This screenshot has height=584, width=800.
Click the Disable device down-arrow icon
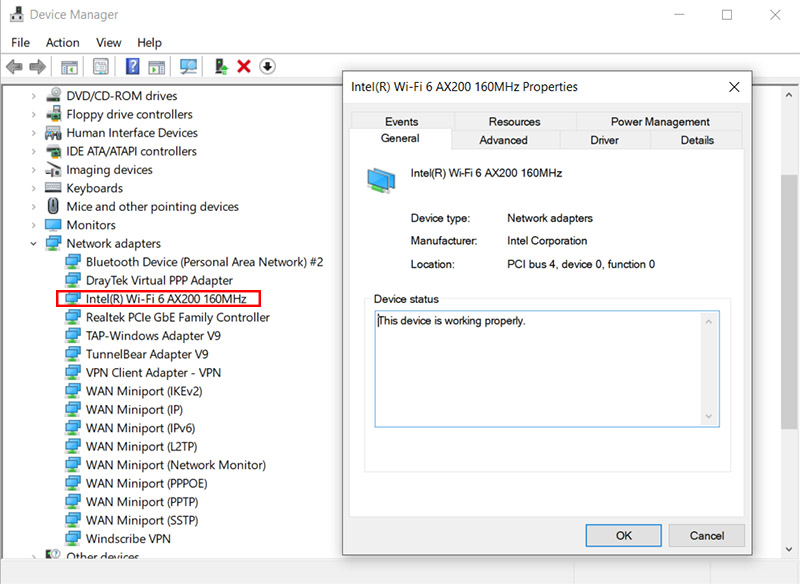point(267,66)
